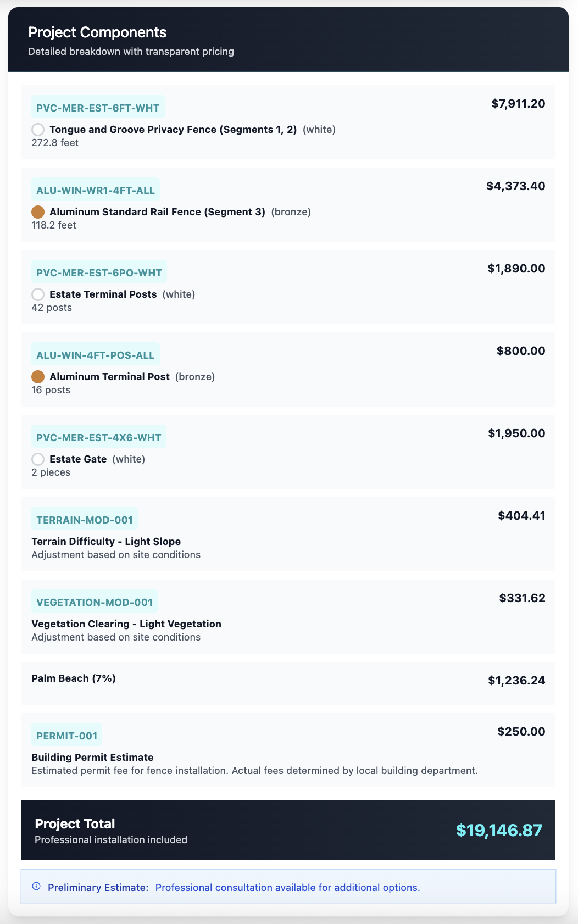Select the PVC-MER-EST-4X6-WHT SKU tag

pyautogui.click(x=99, y=437)
